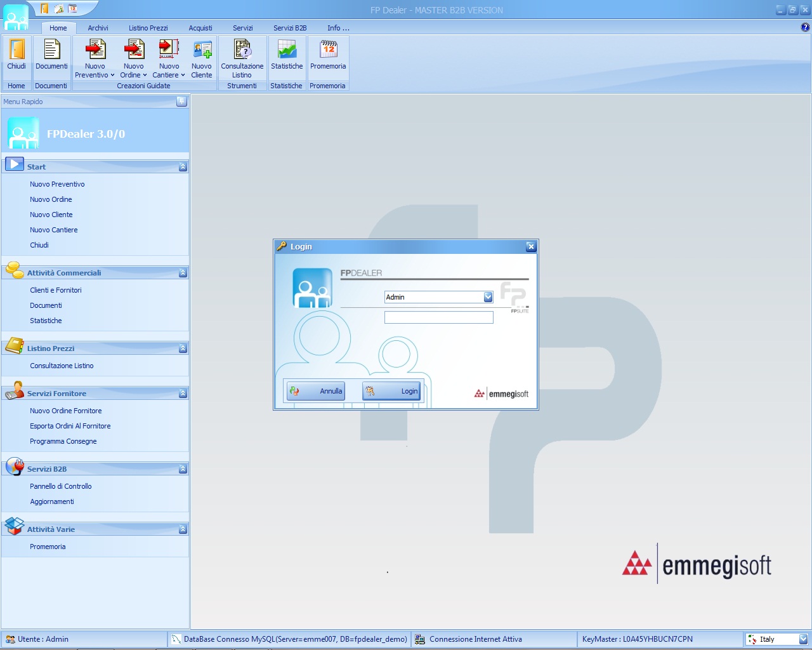Image resolution: width=812 pixels, height=650 pixels.
Task: Switch to the Home ribbon tab
Action: (x=58, y=28)
